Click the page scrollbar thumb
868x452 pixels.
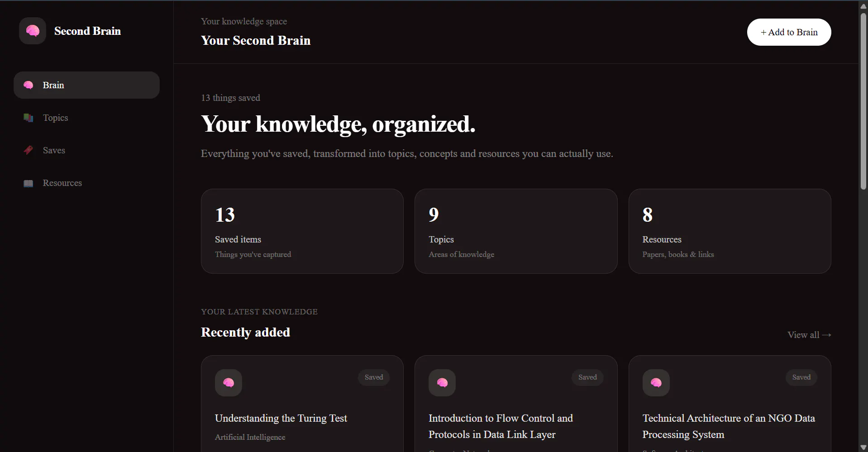(x=863, y=100)
